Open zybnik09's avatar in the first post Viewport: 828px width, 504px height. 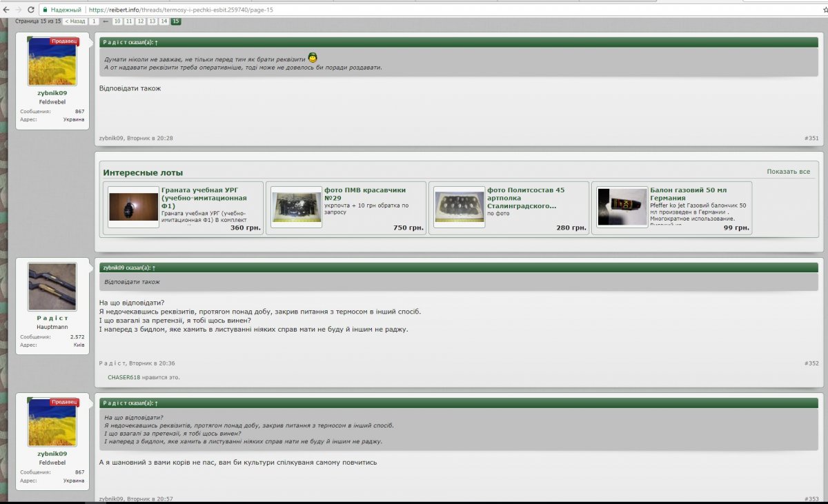tap(52, 61)
